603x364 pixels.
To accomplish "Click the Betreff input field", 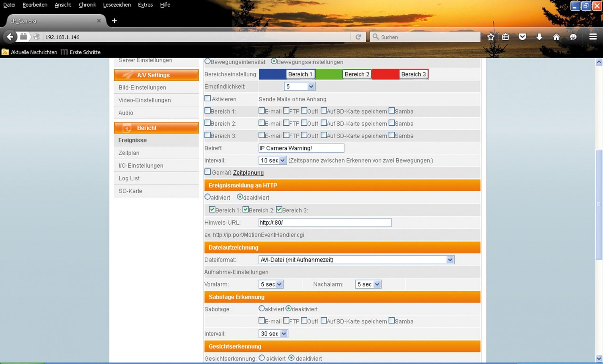I will pos(301,148).
